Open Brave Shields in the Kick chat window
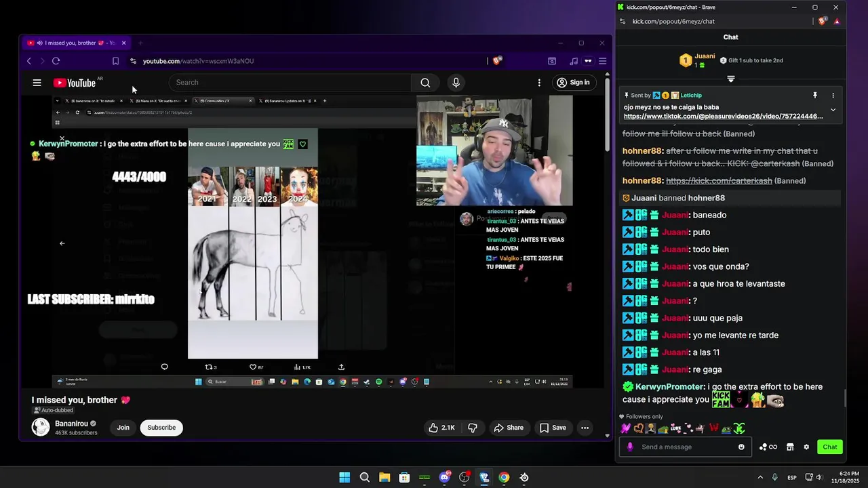Screen dimensions: 868x488 pyautogui.click(x=823, y=21)
